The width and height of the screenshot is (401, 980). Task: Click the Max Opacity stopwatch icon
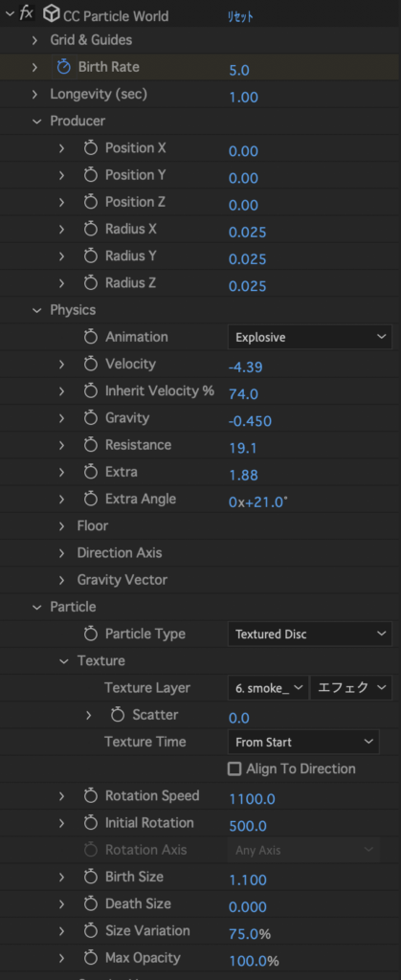(x=91, y=958)
